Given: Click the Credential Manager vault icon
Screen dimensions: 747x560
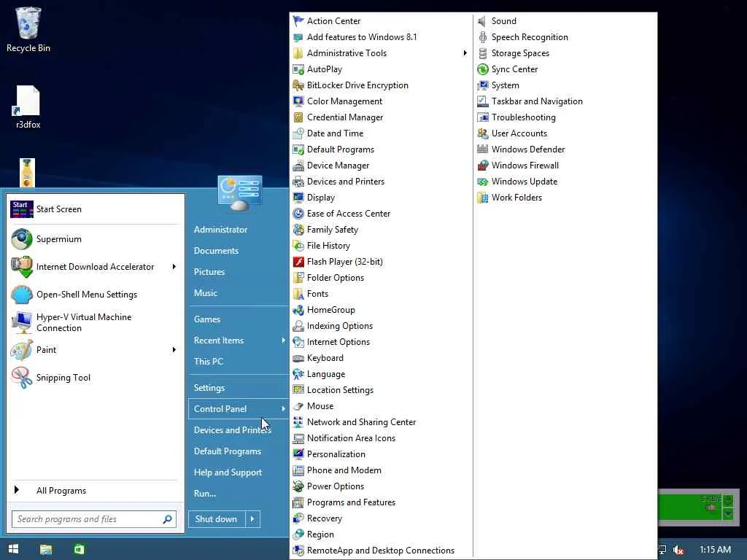Looking at the screenshot, I should click(x=298, y=117).
